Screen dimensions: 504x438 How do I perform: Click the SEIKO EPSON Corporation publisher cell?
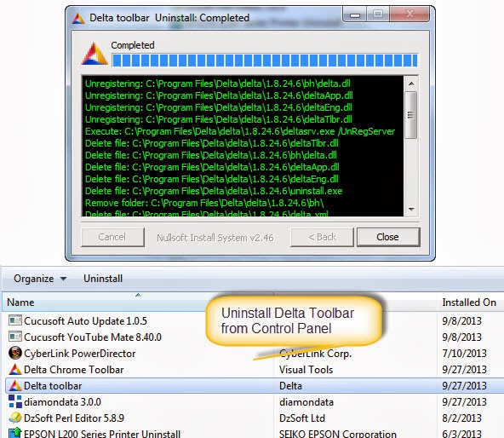tap(338, 434)
